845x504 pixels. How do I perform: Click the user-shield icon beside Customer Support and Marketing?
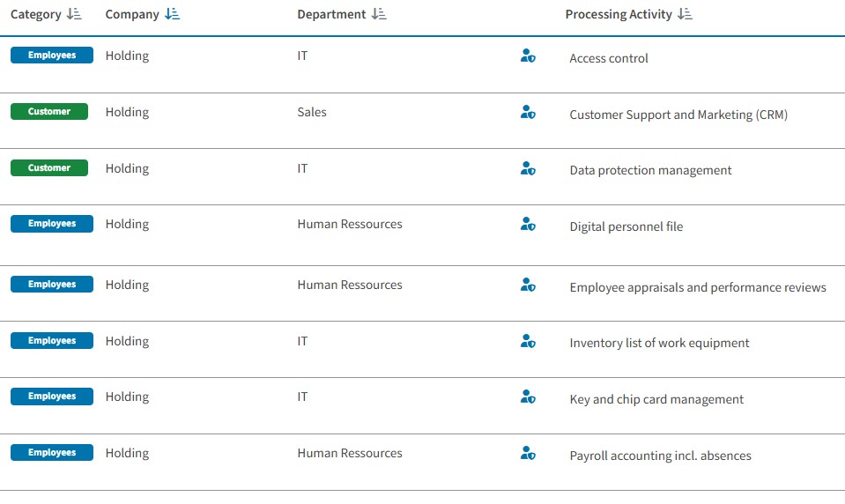[528, 113]
